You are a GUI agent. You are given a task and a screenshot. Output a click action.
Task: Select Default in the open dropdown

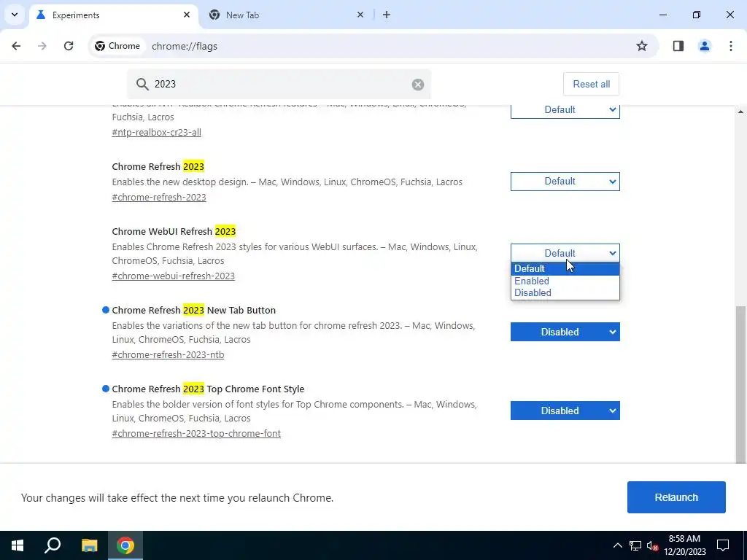pos(565,268)
